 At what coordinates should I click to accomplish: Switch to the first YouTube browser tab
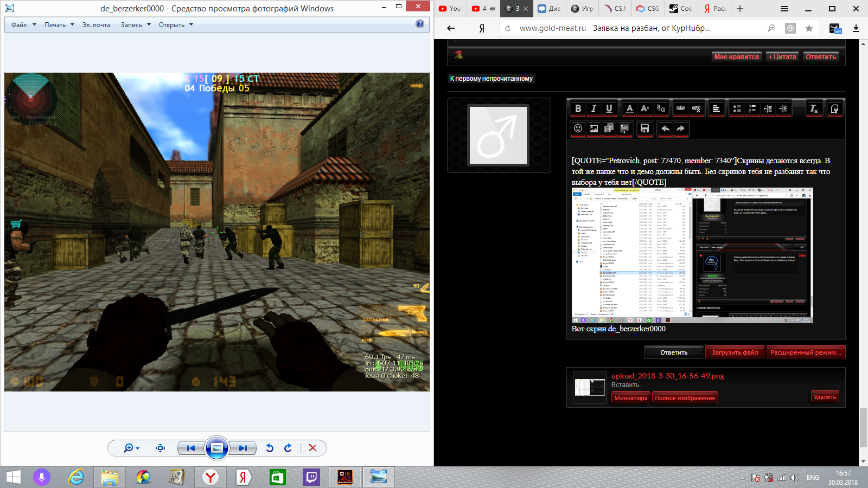[450, 9]
